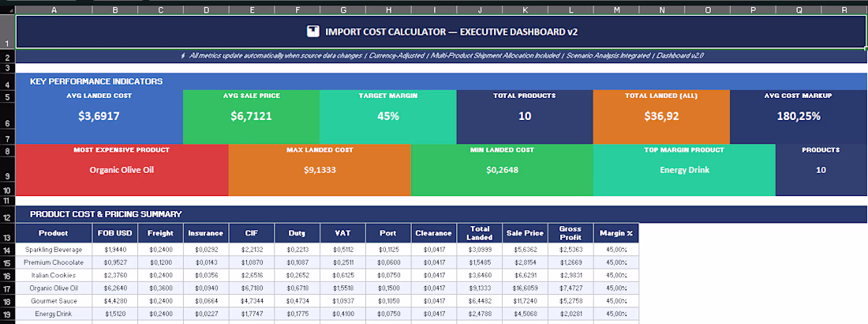The image size is (868, 324).
Task: Click the Insurance header cell
Action: point(206,233)
